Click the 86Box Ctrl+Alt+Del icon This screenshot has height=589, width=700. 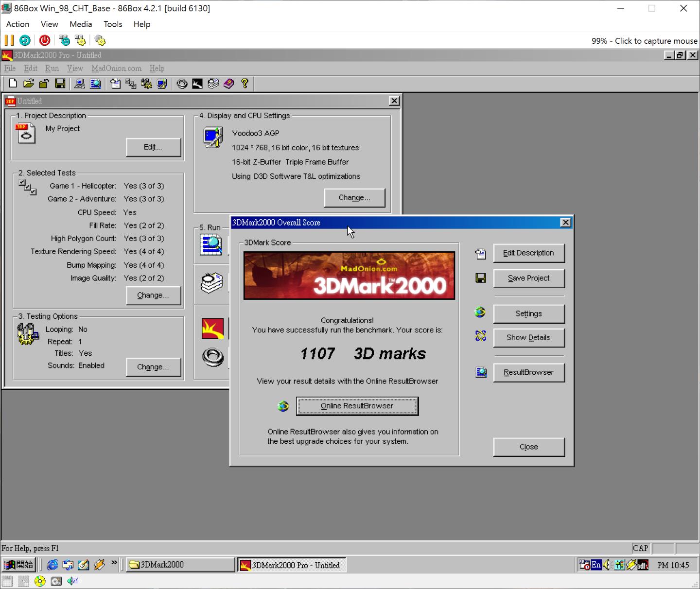point(64,40)
